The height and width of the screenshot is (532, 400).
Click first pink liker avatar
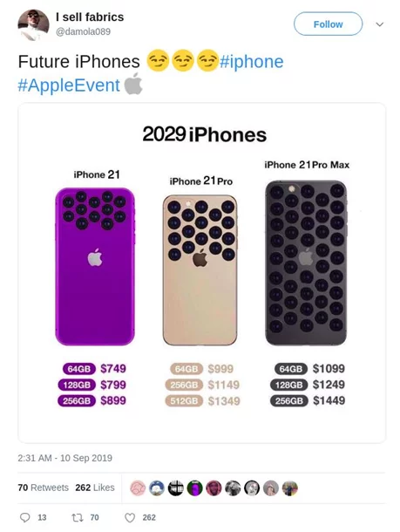(x=138, y=488)
